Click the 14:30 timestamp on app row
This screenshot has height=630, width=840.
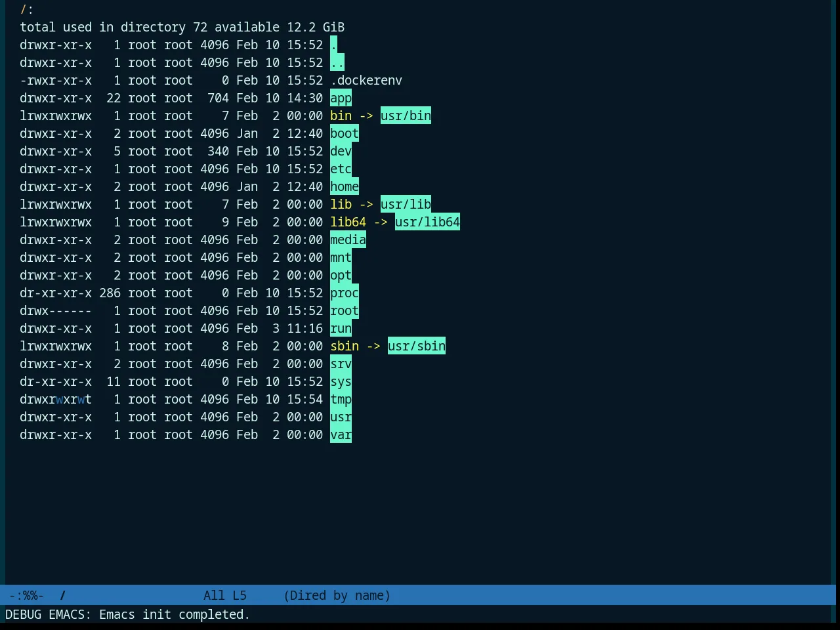[x=304, y=98]
